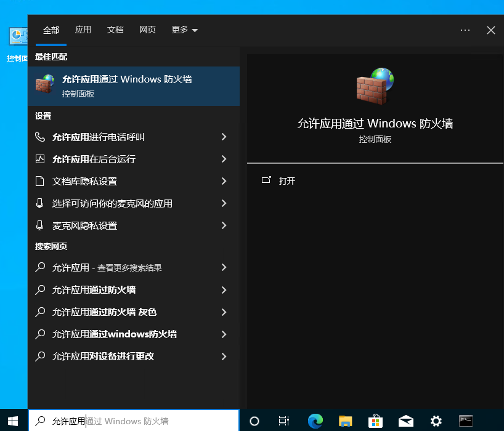Click the large firewall icon in preview pane
This screenshot has height=431, width=504.
tap(375, 86)
